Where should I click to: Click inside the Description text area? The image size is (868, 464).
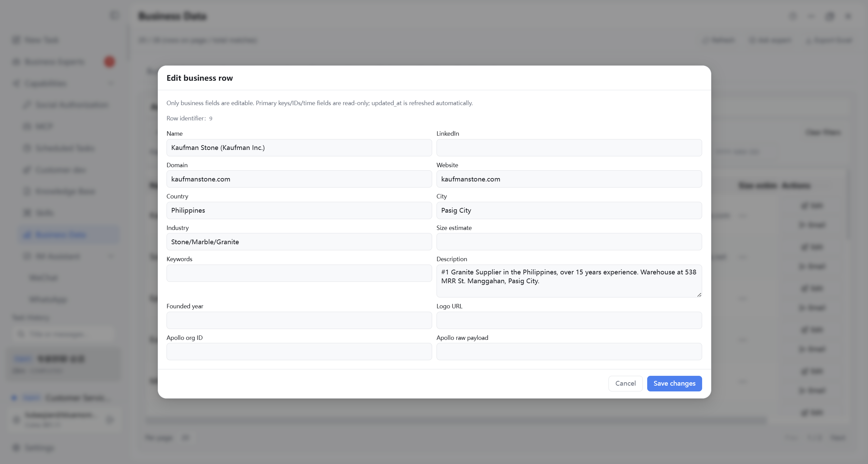569,281
